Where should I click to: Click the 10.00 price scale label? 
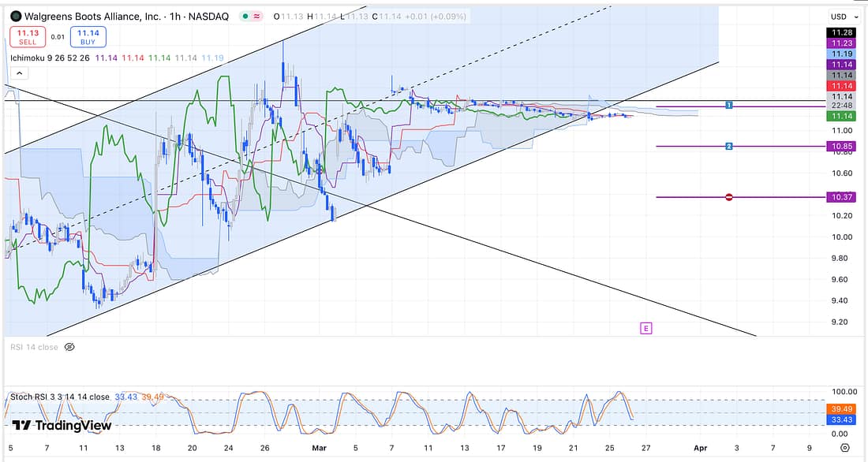coord(842,237)
